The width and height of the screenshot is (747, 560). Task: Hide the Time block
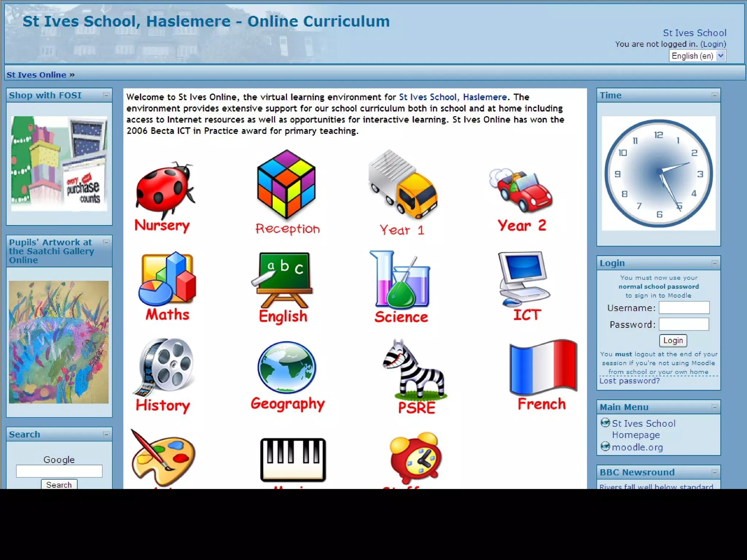point(715,95)
